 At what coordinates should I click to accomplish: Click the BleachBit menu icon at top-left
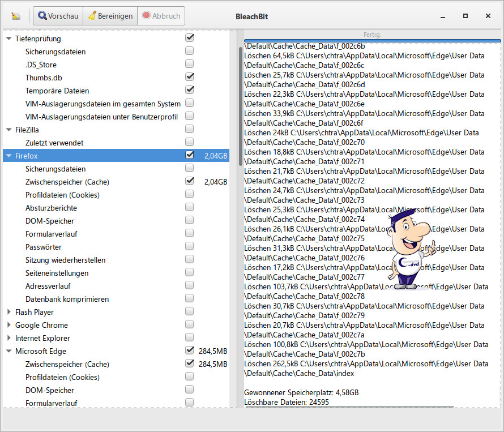[x=15, y=16]
